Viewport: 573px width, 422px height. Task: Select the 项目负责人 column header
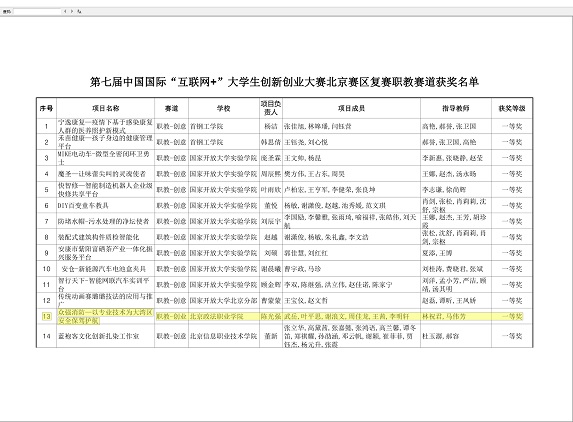[270, 108]
